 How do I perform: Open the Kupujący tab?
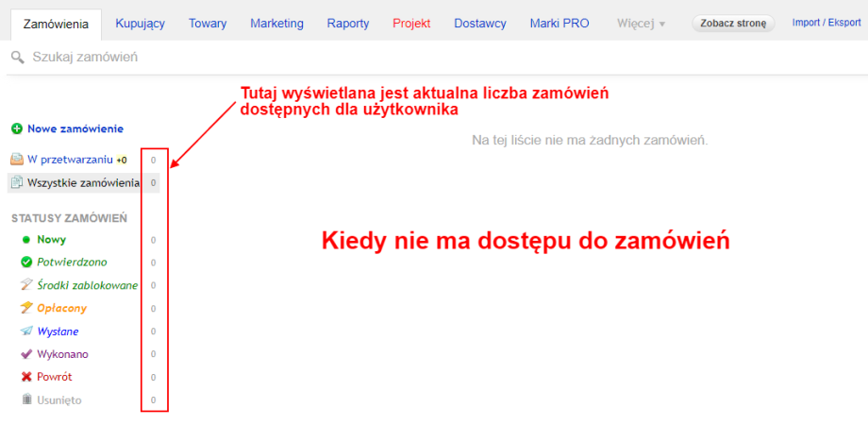click(x=140, y=24)
